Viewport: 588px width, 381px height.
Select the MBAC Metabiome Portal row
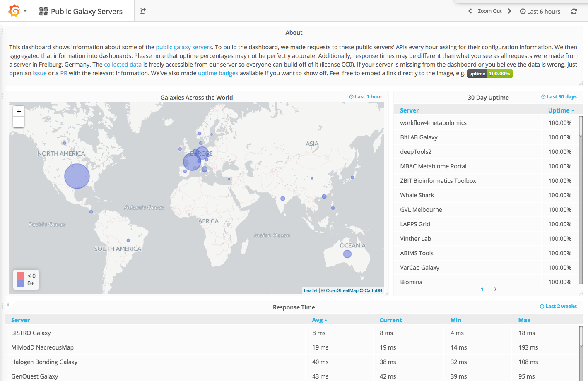click(x=486, y=166)
